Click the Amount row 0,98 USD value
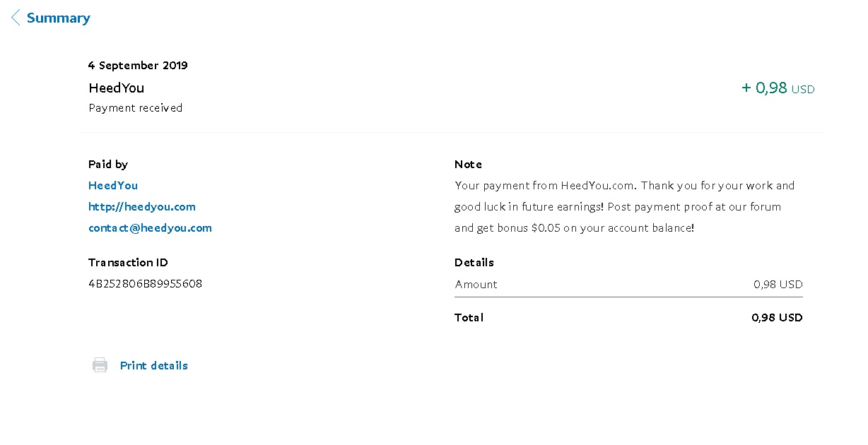The image size is (868, 445). click(778, 284)
